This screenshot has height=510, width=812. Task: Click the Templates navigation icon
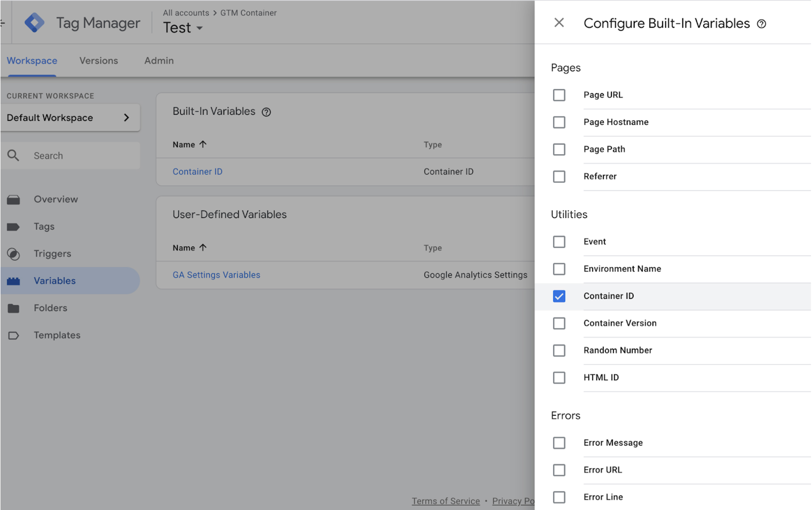coord(14,335)
